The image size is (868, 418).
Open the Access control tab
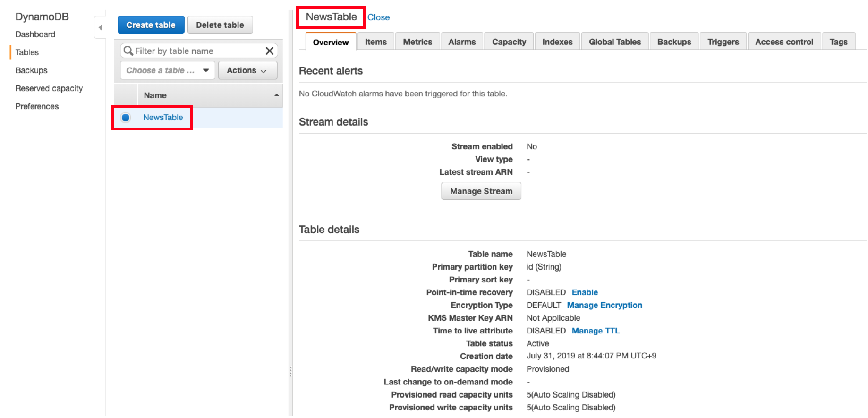pyautogui.click(x=784, y=42)
